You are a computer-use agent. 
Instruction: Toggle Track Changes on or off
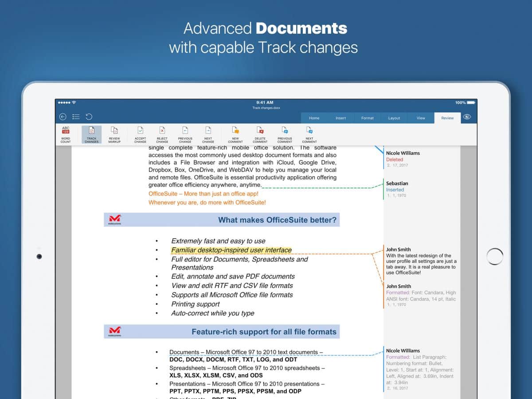click(x=91, y=134)
